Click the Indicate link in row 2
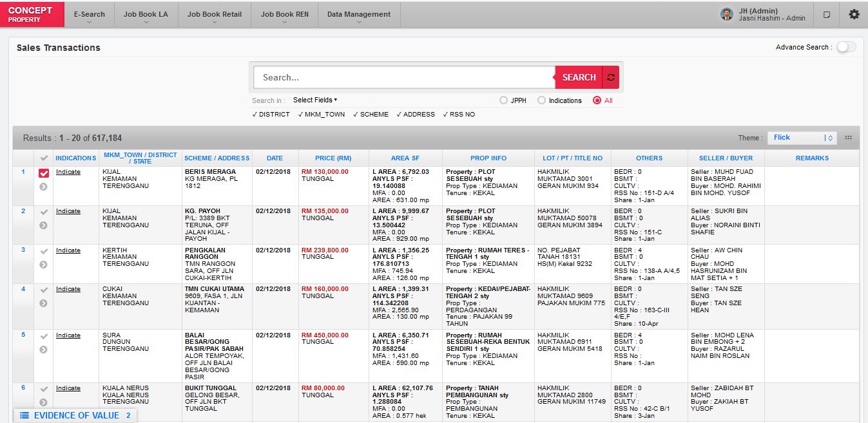Viewport: 868px width, 423px height. point(68,211)
